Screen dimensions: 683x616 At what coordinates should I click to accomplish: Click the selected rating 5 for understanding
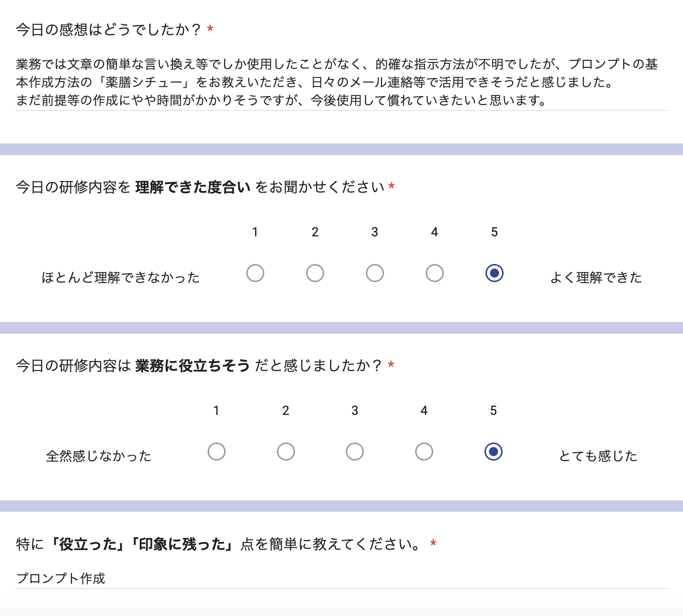tap(494, 273)
